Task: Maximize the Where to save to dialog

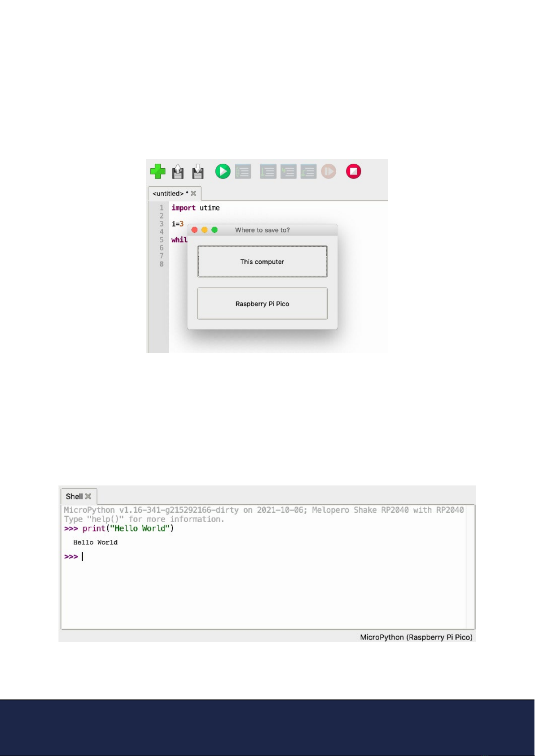Action: (x=215, y=230)
